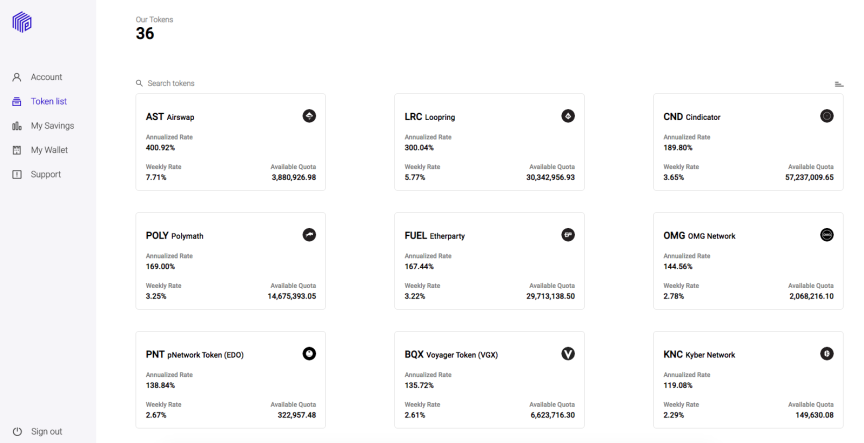This screenshot has height=443, width=864.
Task: Click Polymath quota 14,675,393.05
Action: [x=292, y=296]
